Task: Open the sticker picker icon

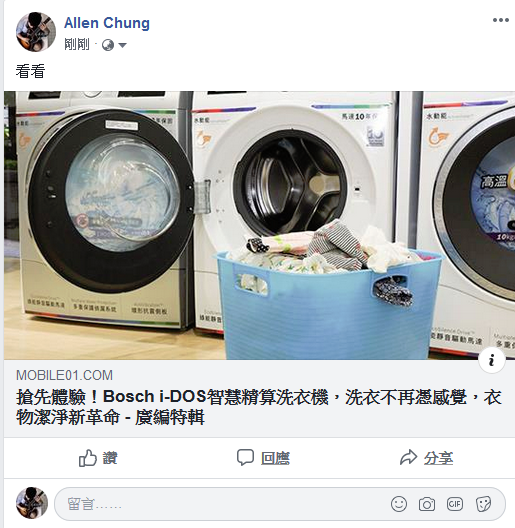Action: point(483,504)
